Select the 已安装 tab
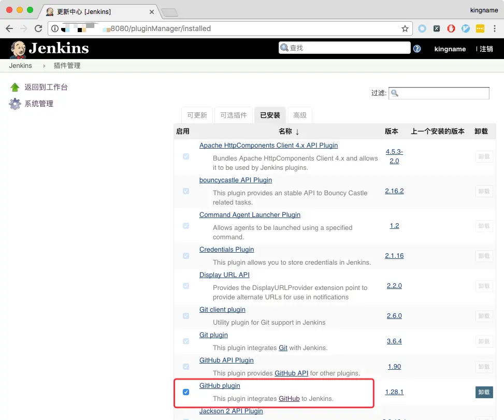Screen dimensions: 504x420 270,115
